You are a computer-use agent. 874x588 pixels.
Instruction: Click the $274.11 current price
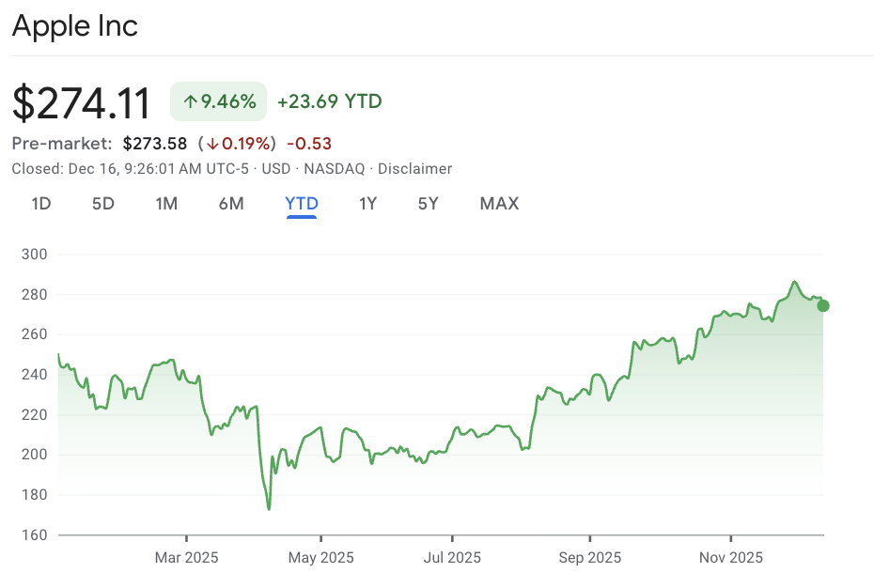(x=82, y=102)
